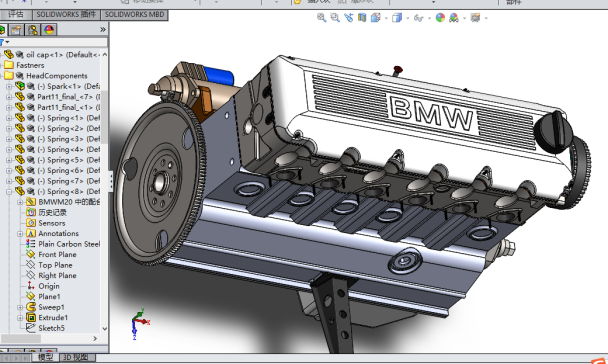Open the DisplayManager panel tab

click(49, 30)
